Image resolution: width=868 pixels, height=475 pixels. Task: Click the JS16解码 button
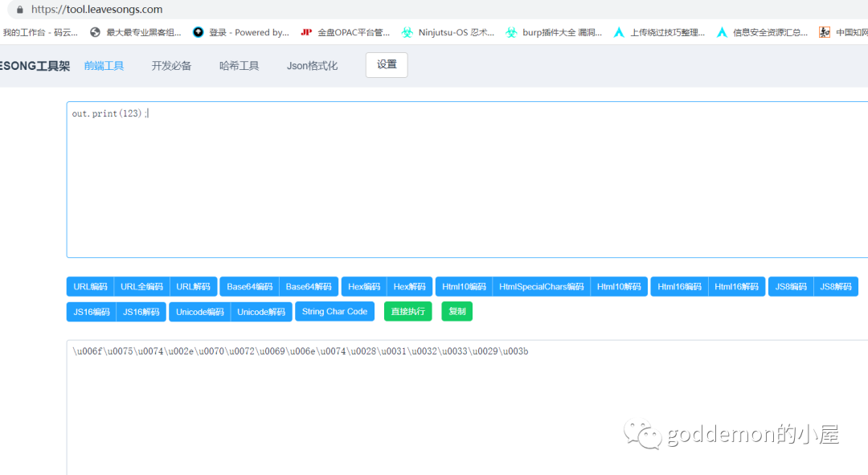click(x=141, y=312)
